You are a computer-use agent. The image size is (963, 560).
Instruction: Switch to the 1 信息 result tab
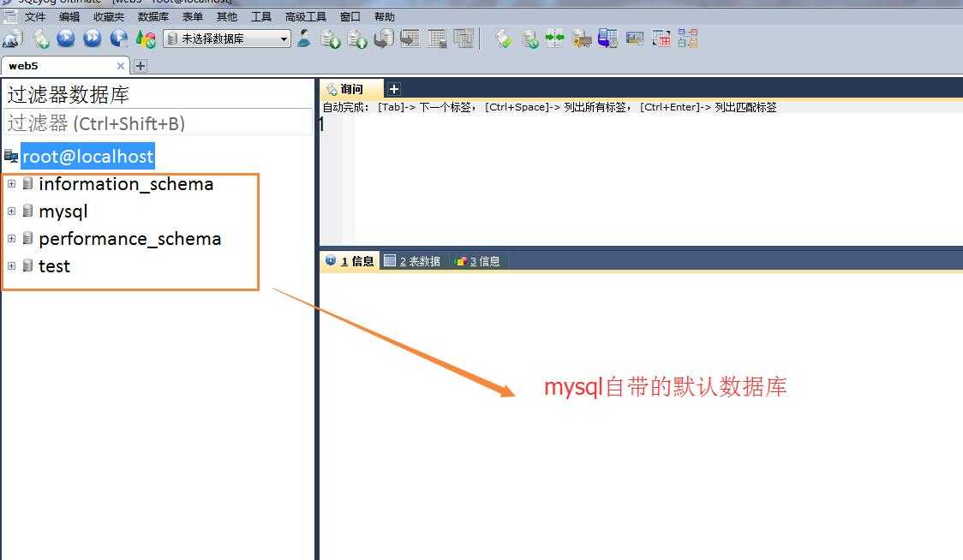[350, 261]
